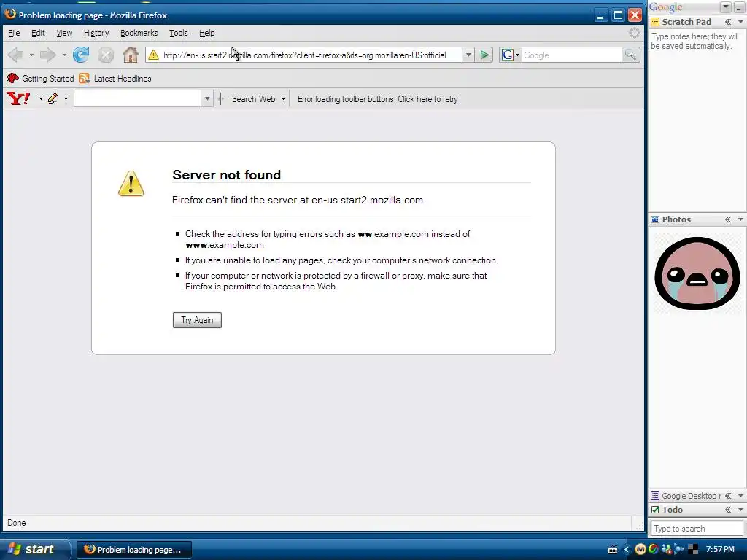Click the Try Again button
Screen dimensions: 747x560
point(197,320)
